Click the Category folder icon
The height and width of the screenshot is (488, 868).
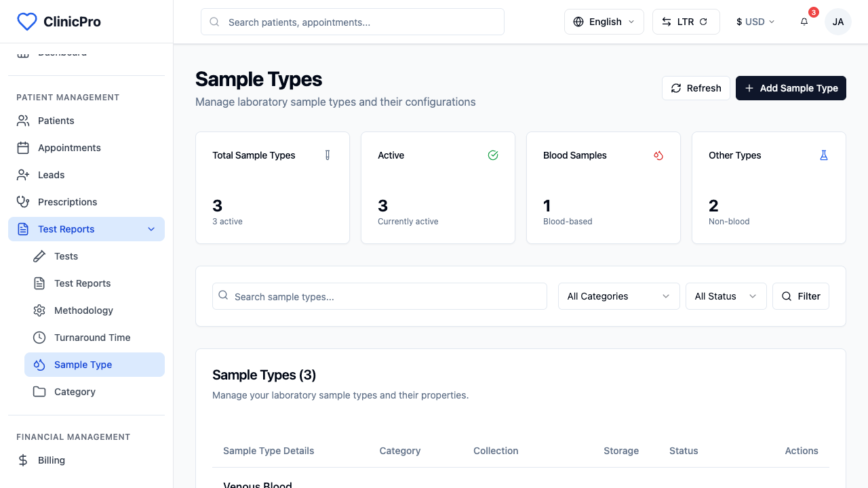pos(39,392)
